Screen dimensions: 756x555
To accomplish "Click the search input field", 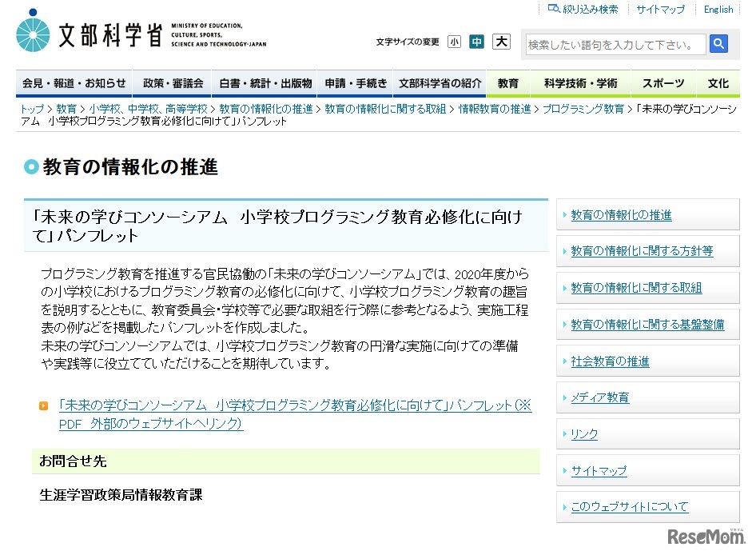I will pos(611,44).
